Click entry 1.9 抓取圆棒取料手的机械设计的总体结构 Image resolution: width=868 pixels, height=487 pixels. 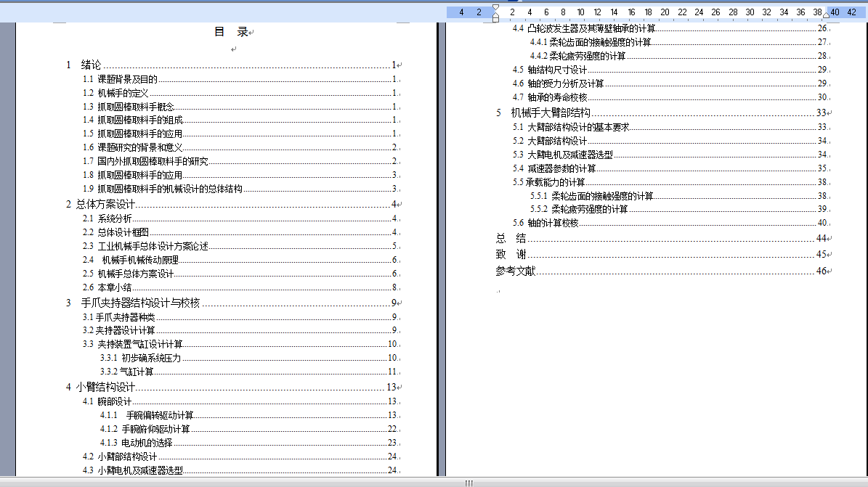point(240,189)
